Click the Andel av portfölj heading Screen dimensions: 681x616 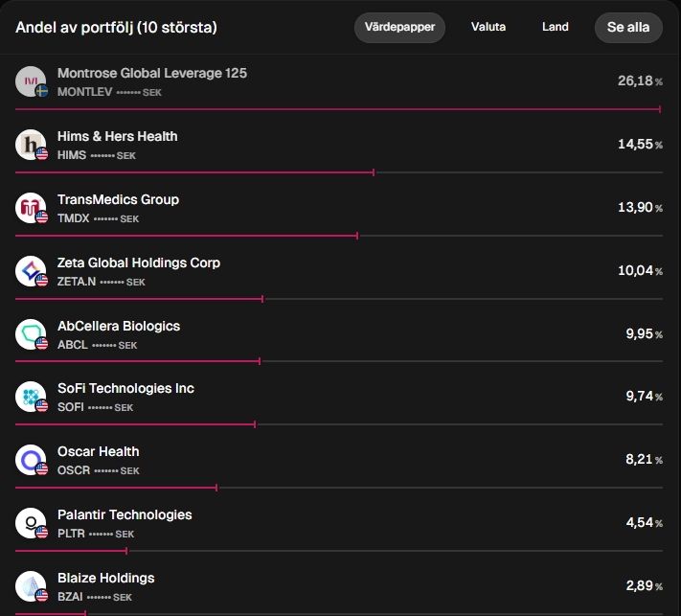click(x=116, y=28)
